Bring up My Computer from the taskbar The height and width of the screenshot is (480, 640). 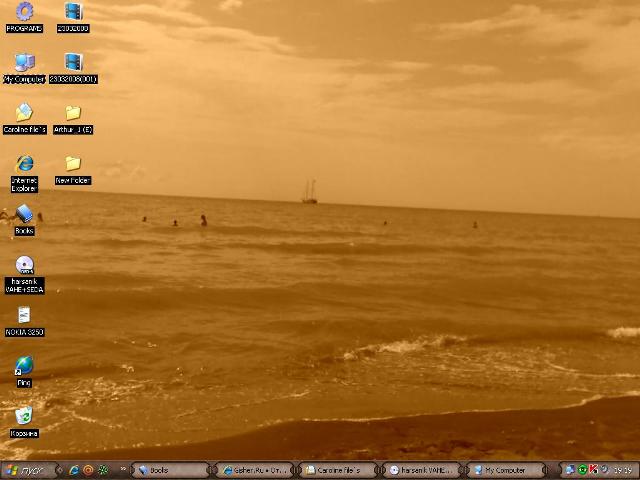pos(506,470)
